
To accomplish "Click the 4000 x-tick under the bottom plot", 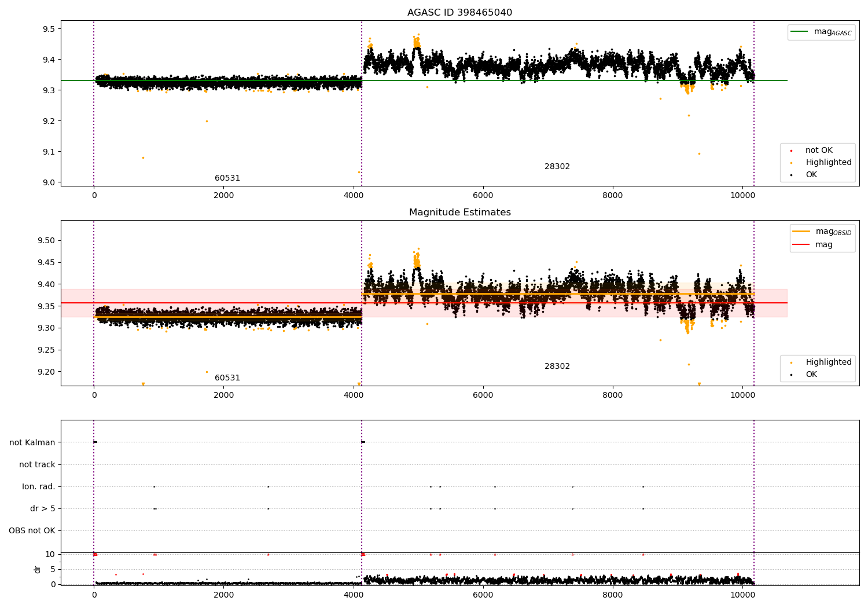I will coord(353,595).
